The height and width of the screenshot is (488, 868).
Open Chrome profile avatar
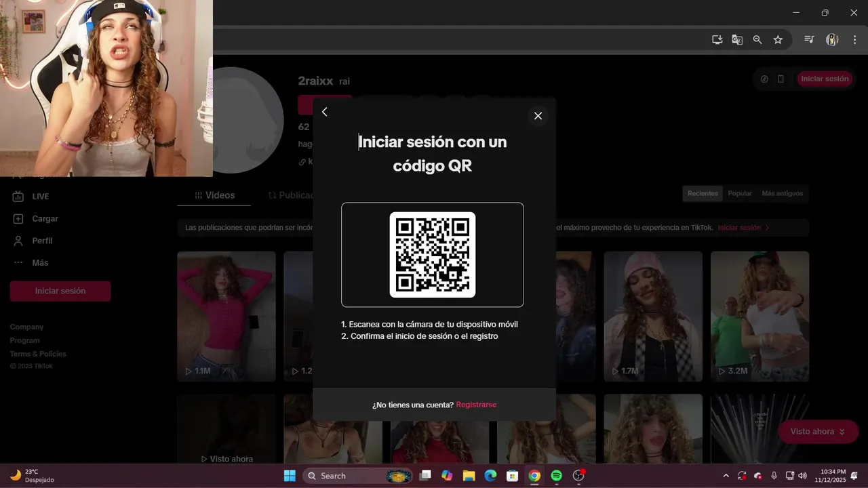click(x=832, y=40)
